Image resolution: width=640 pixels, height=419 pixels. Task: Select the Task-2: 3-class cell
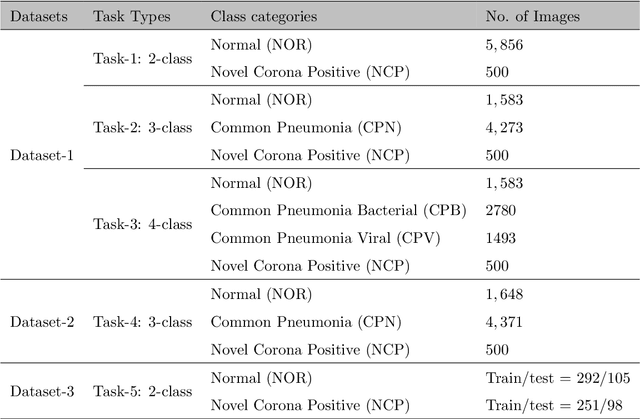coord(142,127)
